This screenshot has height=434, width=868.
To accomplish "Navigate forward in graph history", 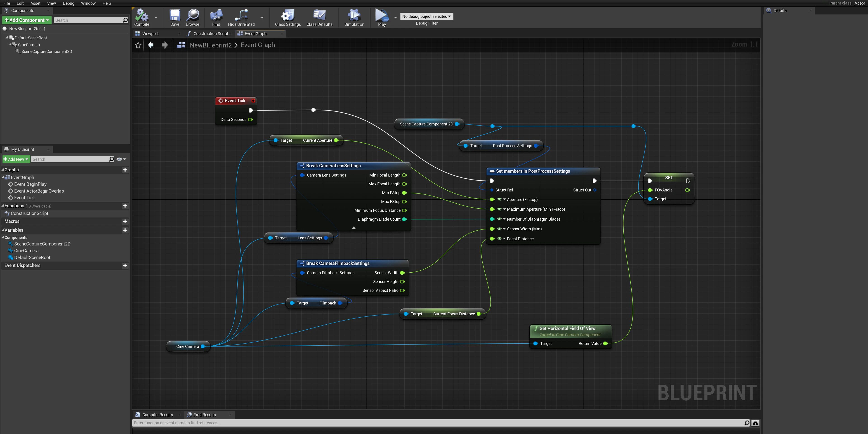I will 165,45.
